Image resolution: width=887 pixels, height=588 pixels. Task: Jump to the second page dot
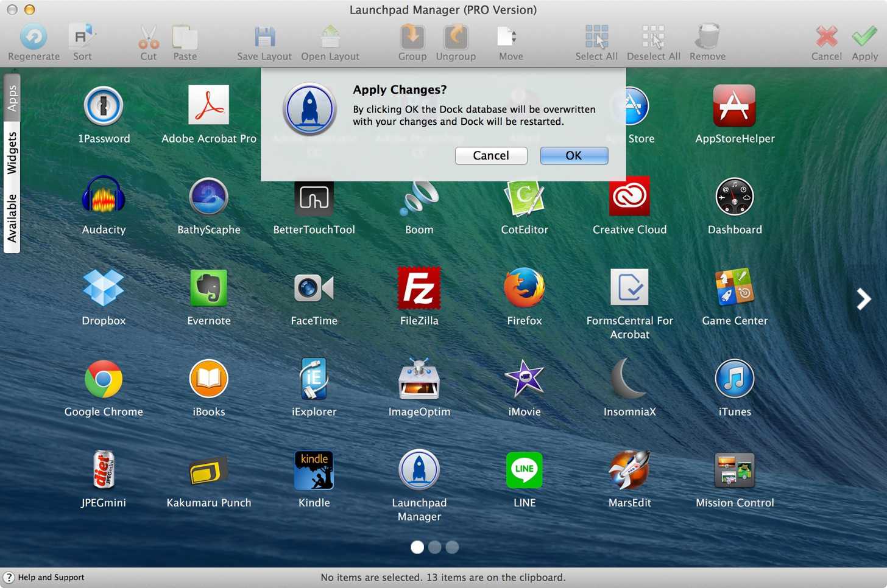pyautogui.click(x=434, y=547)
